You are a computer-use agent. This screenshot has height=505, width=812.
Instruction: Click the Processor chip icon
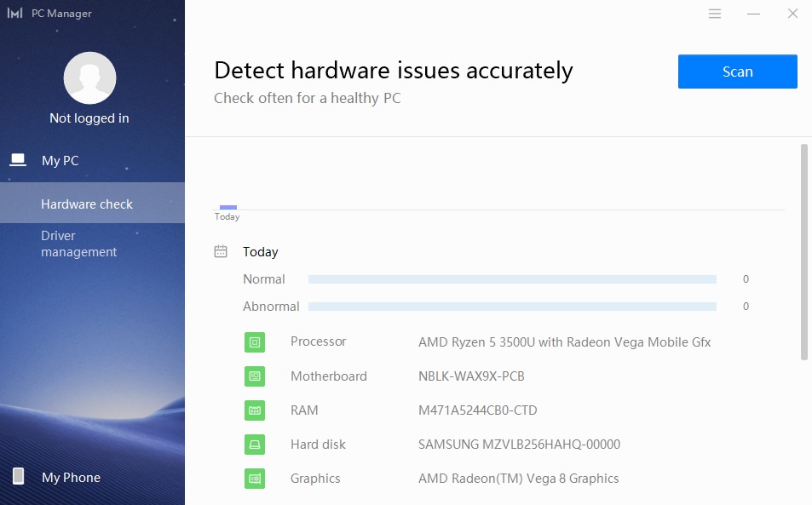coord(254,342)
